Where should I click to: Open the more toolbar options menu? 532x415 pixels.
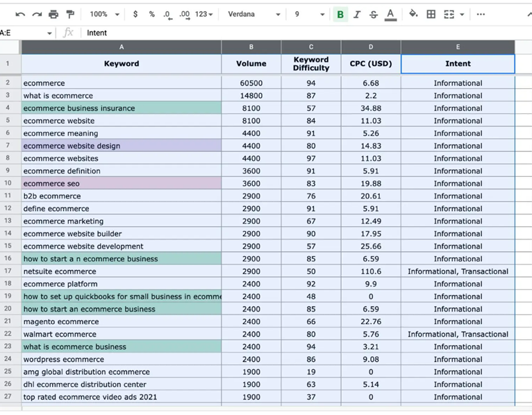(481, 15)
